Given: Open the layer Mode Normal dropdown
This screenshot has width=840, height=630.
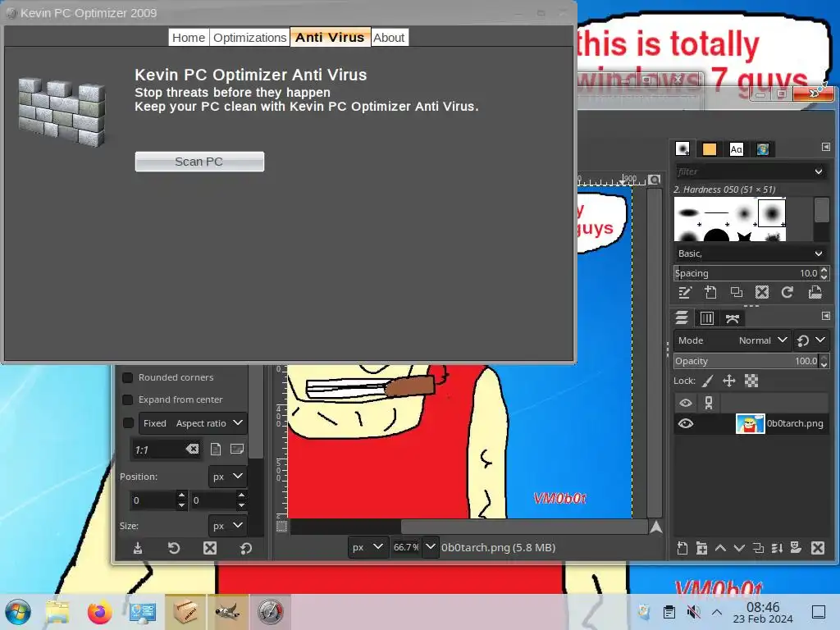Looking at the screenshot, I should (733, 340).
